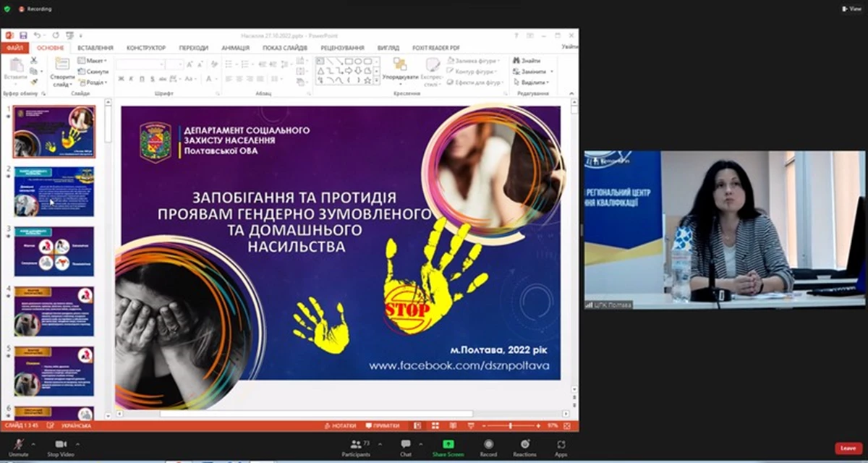Click the Знайти (Find) icon in the ribbon
The image size is (868, 463).
(x=516, y=61)
